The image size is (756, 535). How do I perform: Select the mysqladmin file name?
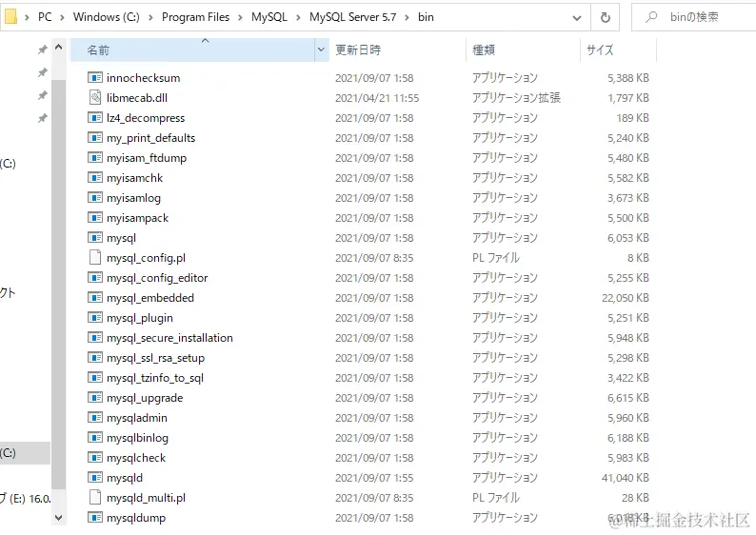click(x=137, y=418)
